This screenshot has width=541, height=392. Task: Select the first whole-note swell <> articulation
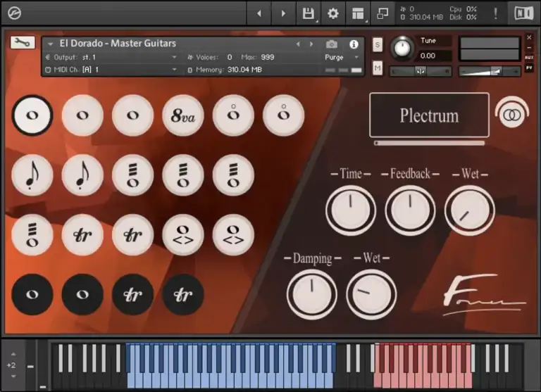183,235
